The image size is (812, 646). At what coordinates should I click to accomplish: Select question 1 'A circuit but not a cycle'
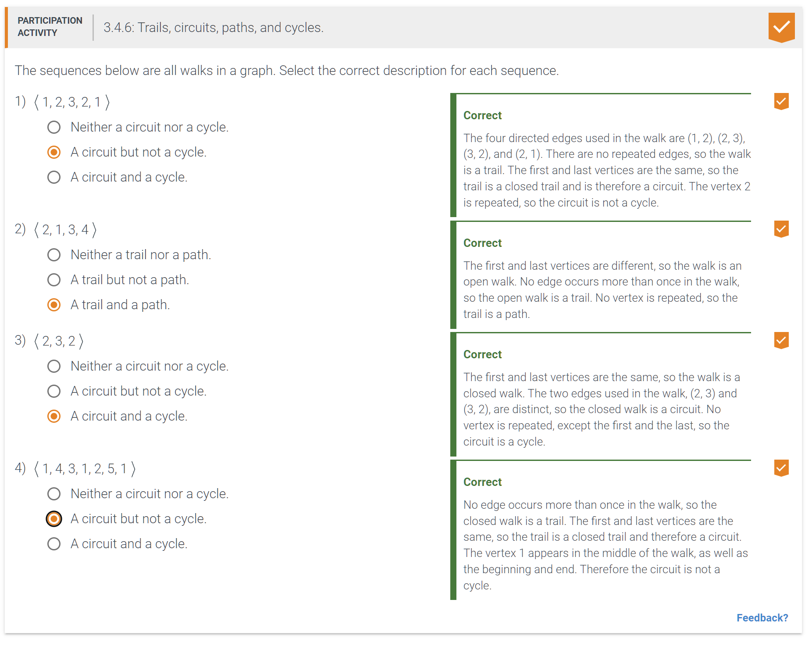point(54,152)
